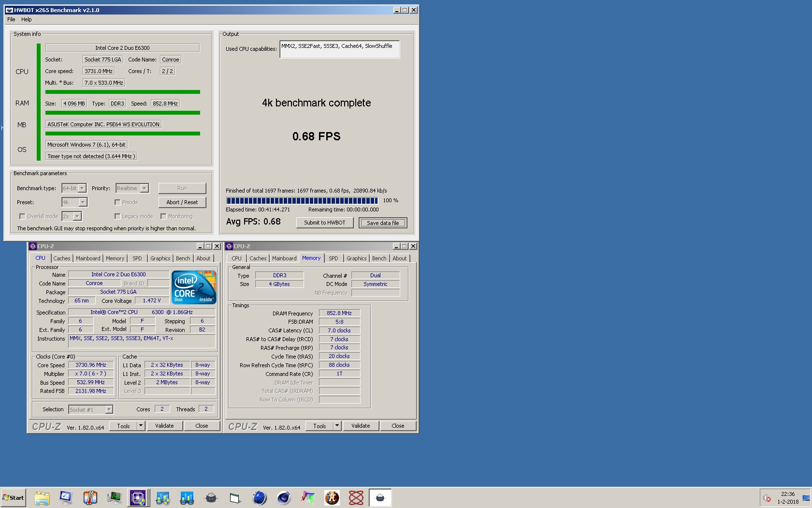The image size is (812, 508).
Task: Toggle the Monitoring checkbox
Action: (163, 216)
